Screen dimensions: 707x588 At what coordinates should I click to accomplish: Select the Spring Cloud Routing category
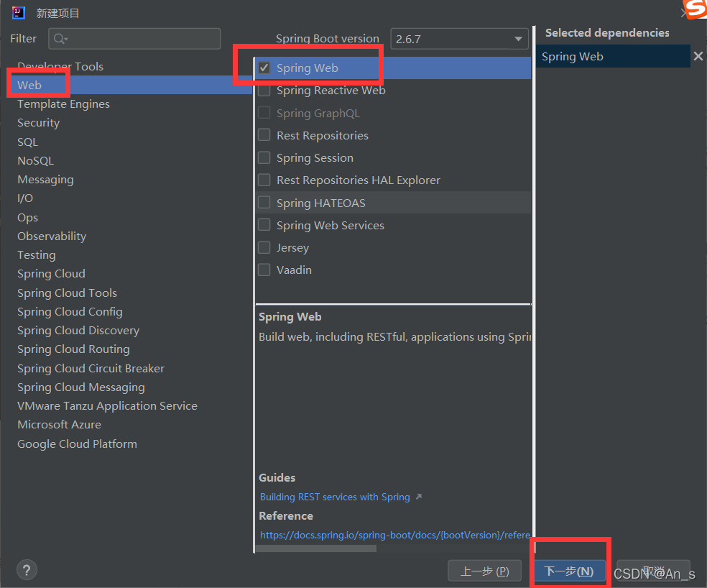pyautogui.click(x=73, y=349)
